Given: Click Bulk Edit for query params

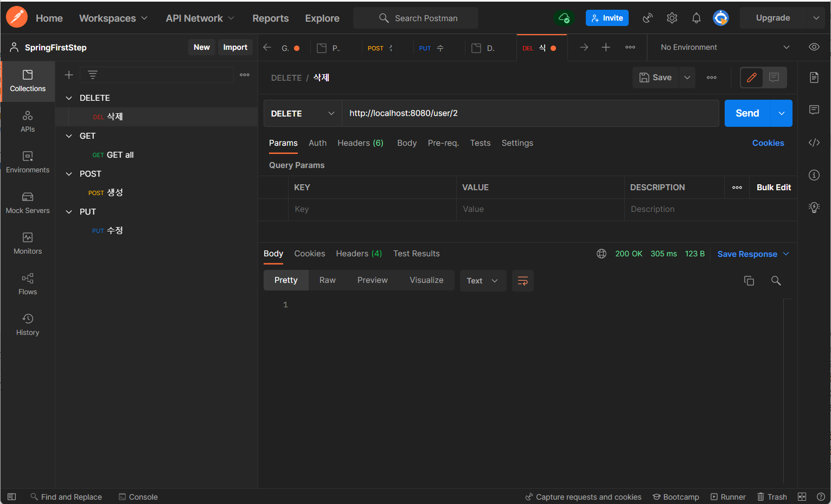Looking at the screenshot, I should tap(774, 188).
